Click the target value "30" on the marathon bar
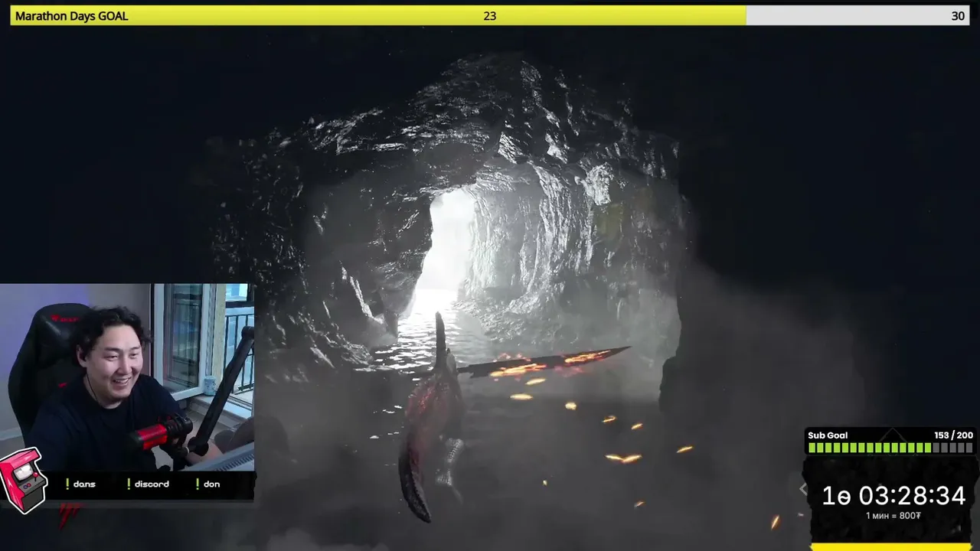The image size is (980, 551). [x=958, y=16]
